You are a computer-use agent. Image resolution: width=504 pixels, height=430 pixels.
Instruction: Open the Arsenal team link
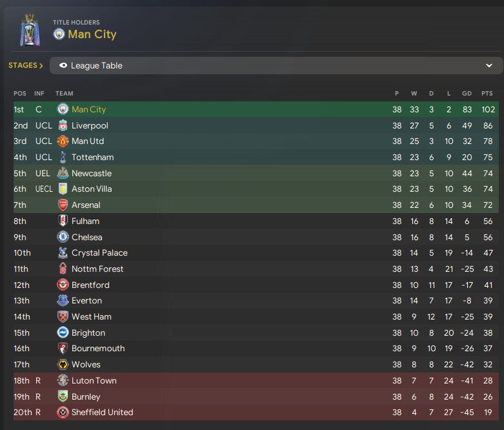click(86, 205)
